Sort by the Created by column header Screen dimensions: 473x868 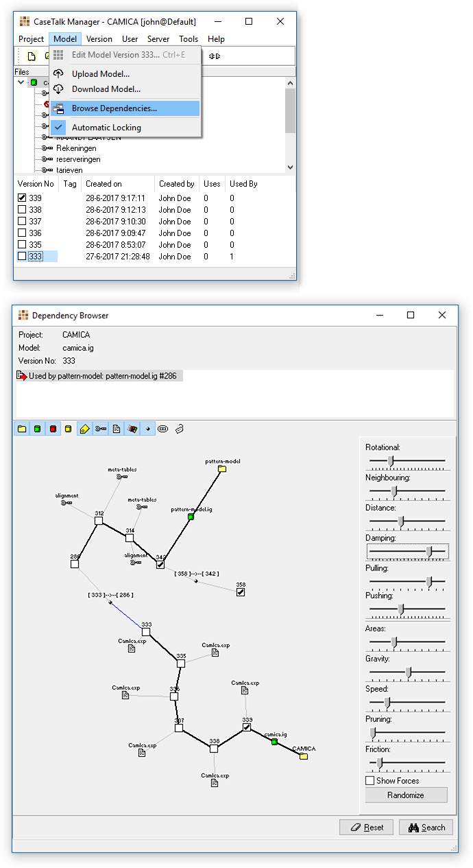[178, 184]
